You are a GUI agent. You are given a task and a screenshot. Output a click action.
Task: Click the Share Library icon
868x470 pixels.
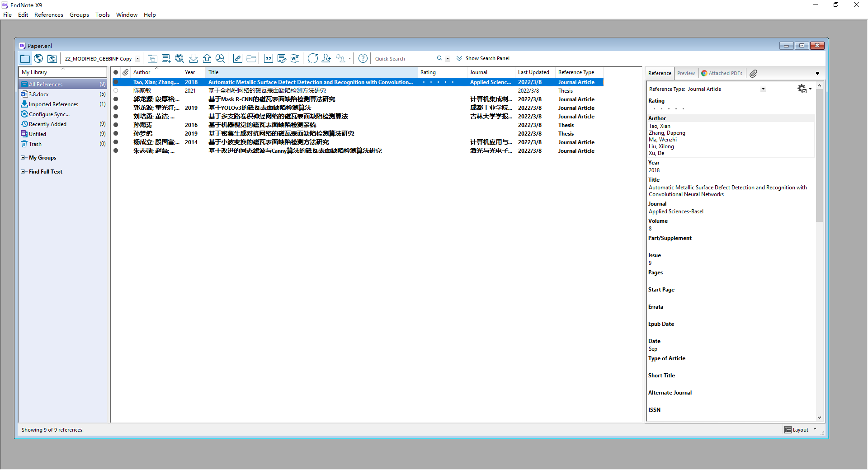326,58
